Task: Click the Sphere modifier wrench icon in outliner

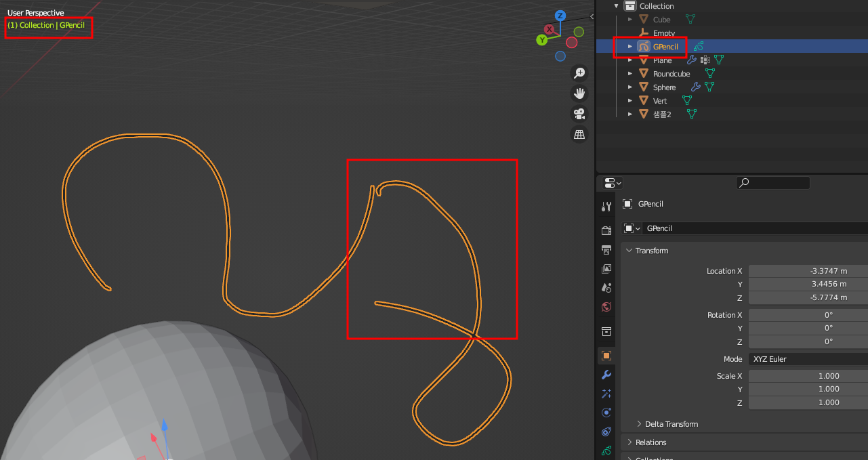Action: click(696, 87)
